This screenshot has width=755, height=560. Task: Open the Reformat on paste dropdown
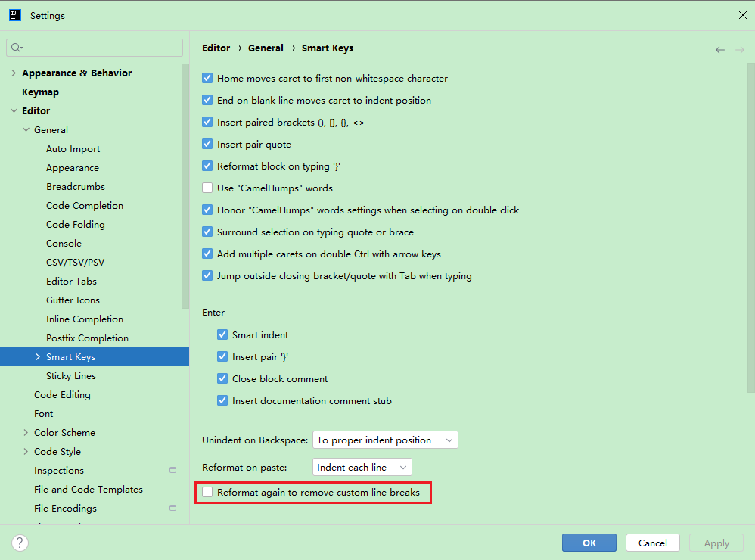[362, 468]
